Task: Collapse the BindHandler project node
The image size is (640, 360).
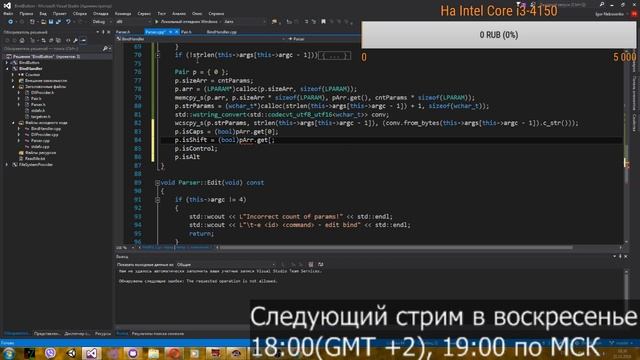Action: pos(7,69)
